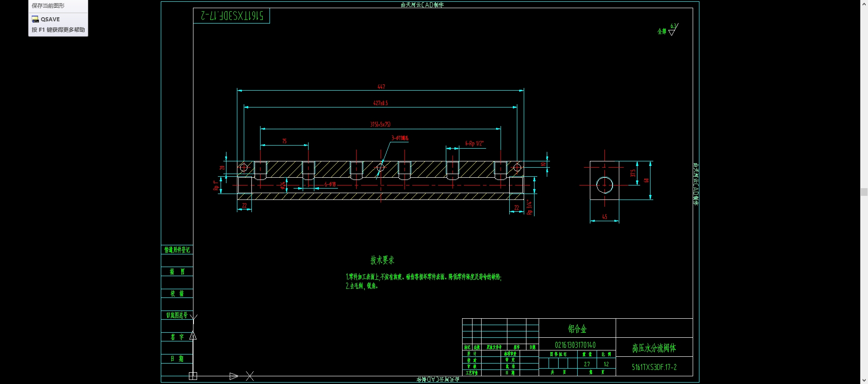Select the Rp 3/4" thread label
Viewport: 868px width, 384px height.
click(x=529, y=208)
